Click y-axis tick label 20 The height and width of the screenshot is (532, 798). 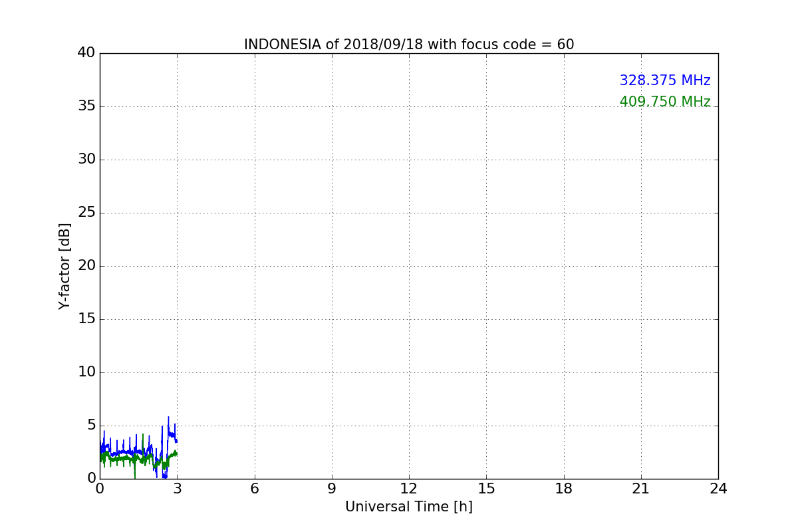(86, 266)
